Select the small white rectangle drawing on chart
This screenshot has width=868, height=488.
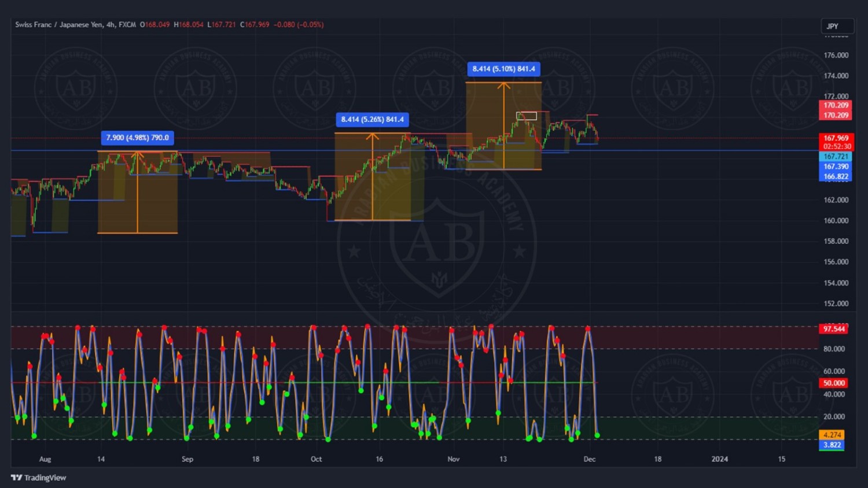(527, 116)
